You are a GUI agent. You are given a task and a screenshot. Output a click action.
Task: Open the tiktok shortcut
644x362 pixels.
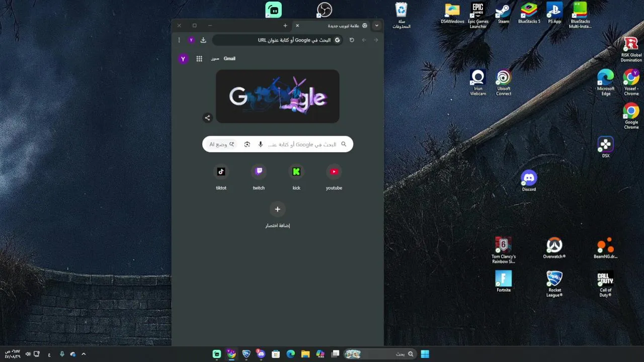tap(221, 177)
